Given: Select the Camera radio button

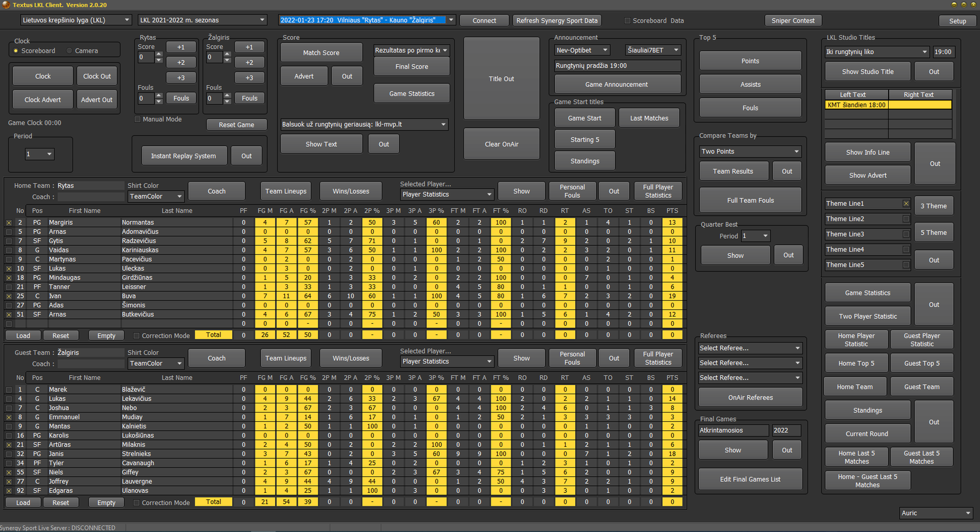Looking at the screenshot, I should coord(69,51).
